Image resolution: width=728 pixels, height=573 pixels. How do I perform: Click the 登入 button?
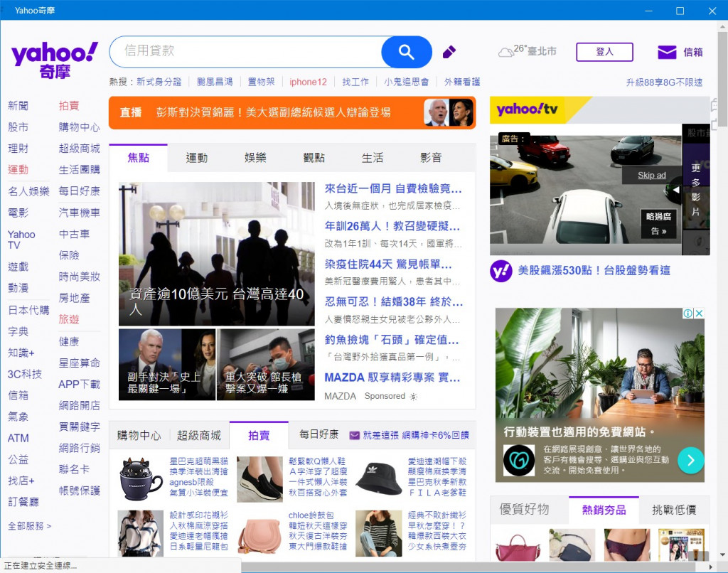click(604, 52)
